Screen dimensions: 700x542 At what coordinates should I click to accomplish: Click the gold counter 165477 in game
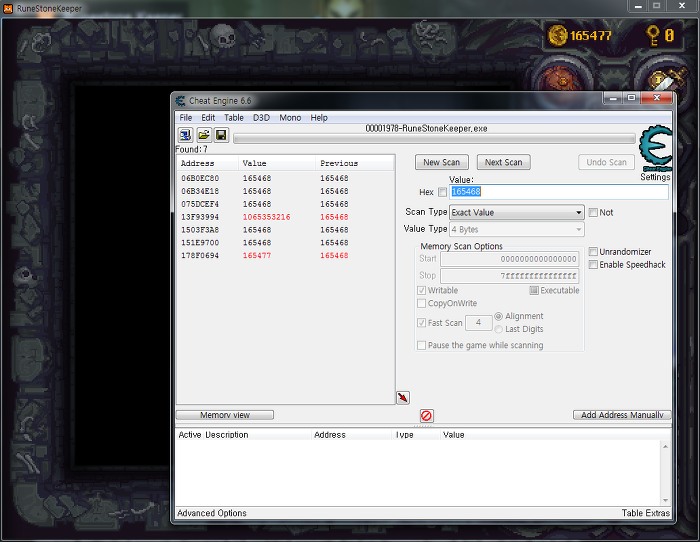coord(590,35)
